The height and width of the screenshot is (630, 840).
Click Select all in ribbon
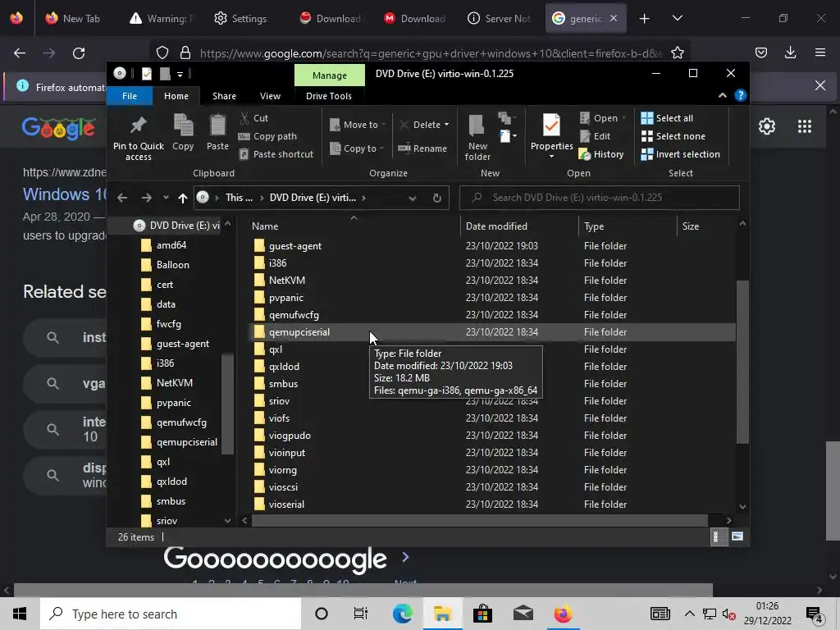[x=667, y=118]
